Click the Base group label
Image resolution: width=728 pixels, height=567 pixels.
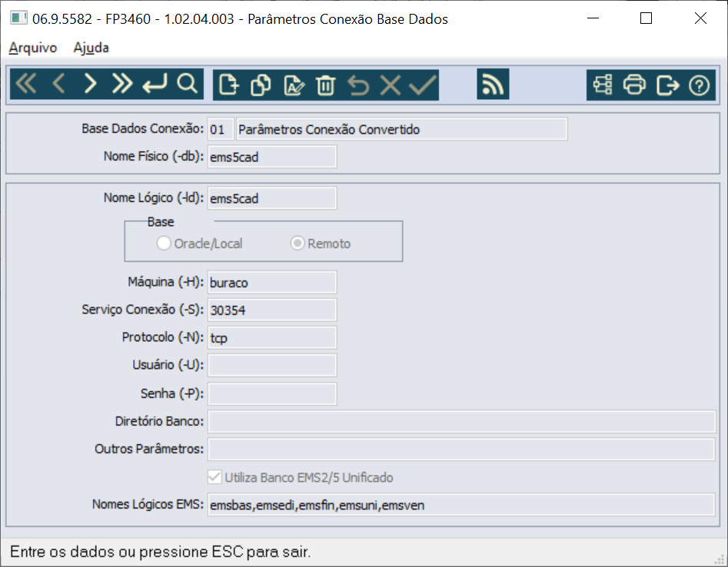pyautogui.click(x=161, y=222)
